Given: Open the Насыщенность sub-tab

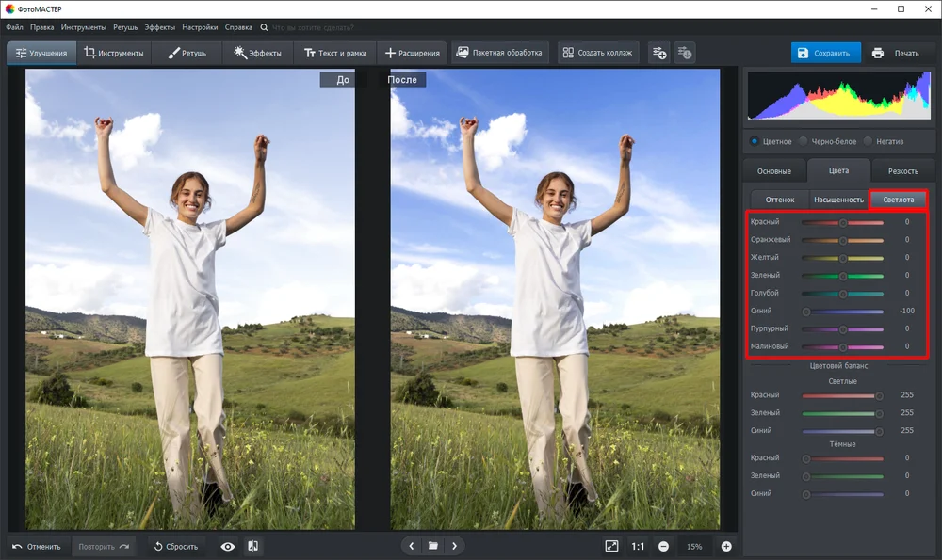Looking at the screenshot, I should click(838, 200).
